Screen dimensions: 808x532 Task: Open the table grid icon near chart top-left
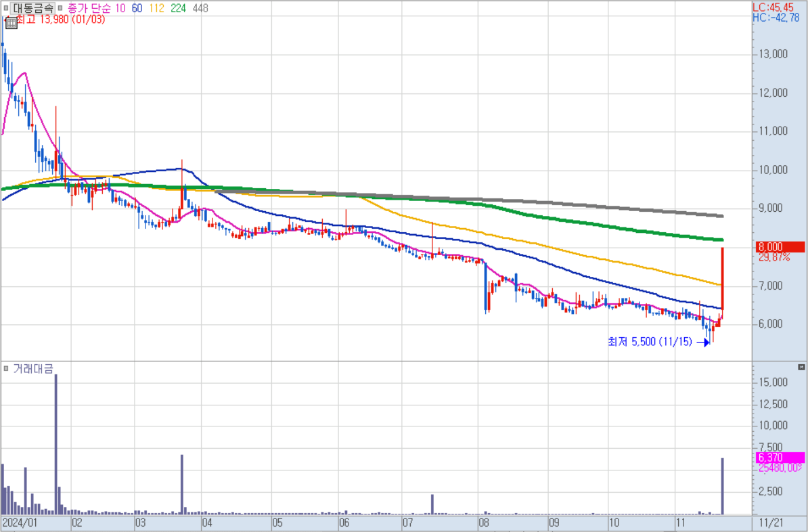[10, 22]
